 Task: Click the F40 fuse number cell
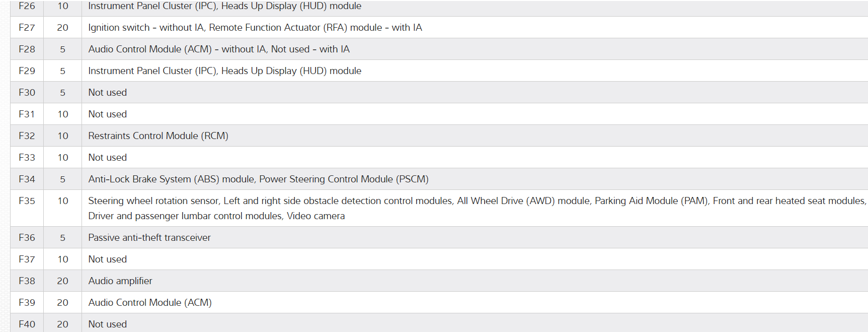(27, 324)
